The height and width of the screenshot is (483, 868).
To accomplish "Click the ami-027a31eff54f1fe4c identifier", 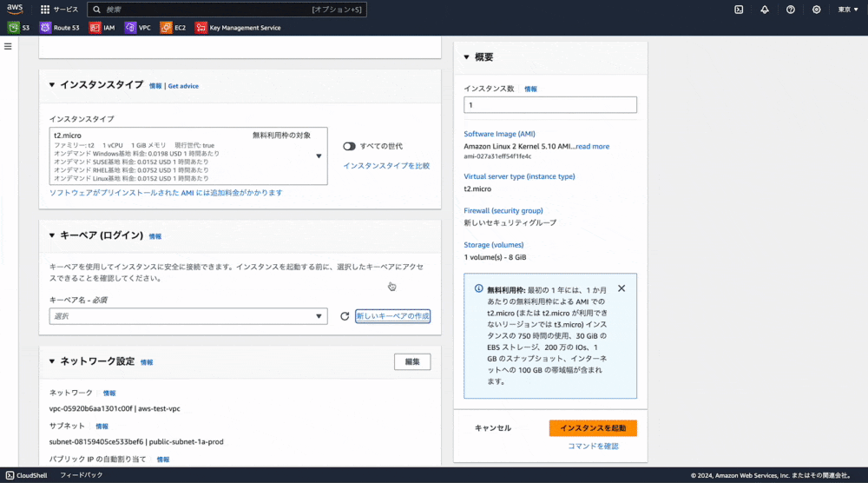I will [x=497, y=156].
